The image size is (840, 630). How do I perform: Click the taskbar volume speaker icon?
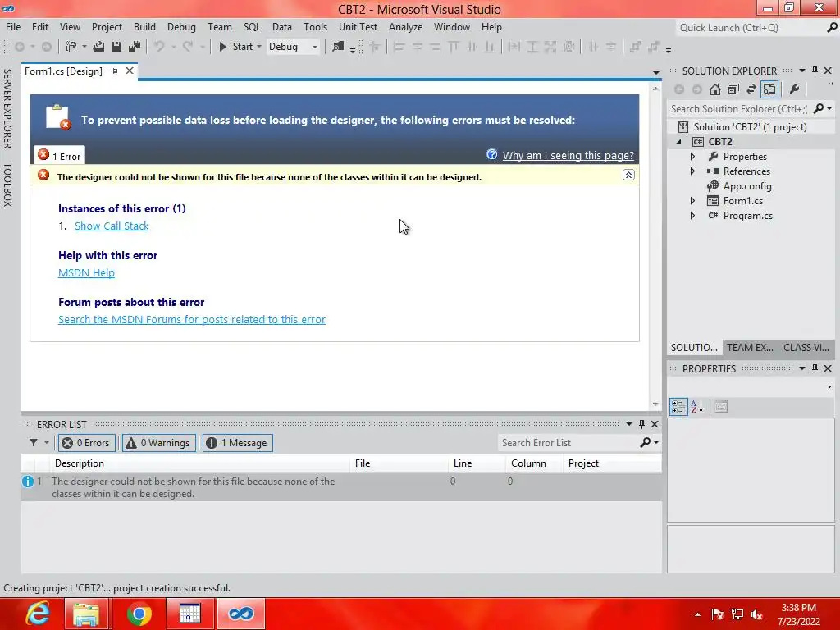click(x=757, y=614)
